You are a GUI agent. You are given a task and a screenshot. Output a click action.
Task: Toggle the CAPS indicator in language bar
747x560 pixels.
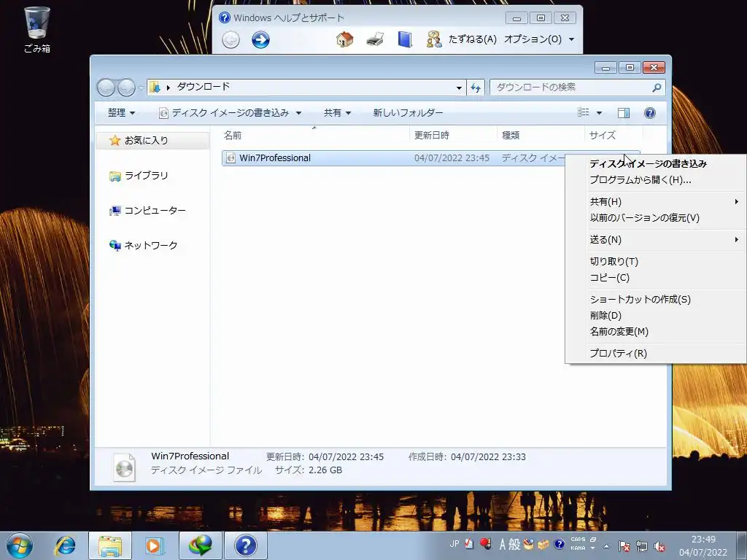pyautogui.click(x=578, y=540)
